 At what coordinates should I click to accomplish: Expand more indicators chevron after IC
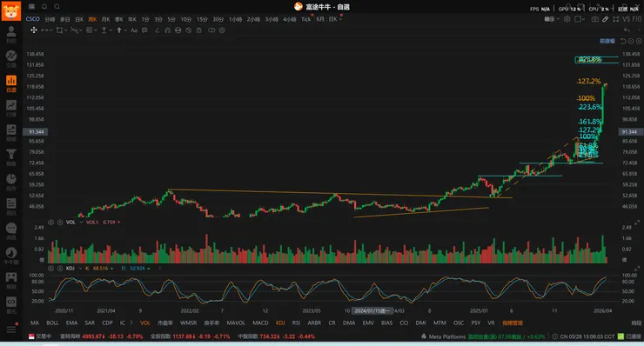(x=131, y=323)
